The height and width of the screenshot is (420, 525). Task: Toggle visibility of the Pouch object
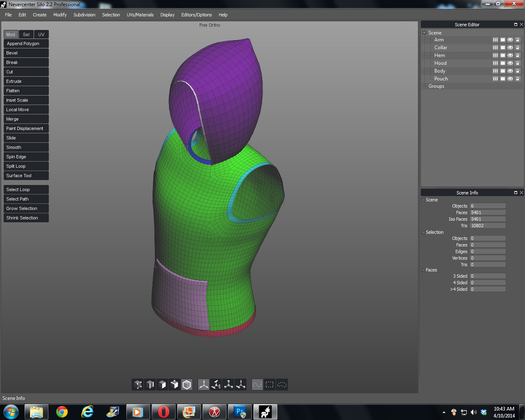tap(510, 79)
